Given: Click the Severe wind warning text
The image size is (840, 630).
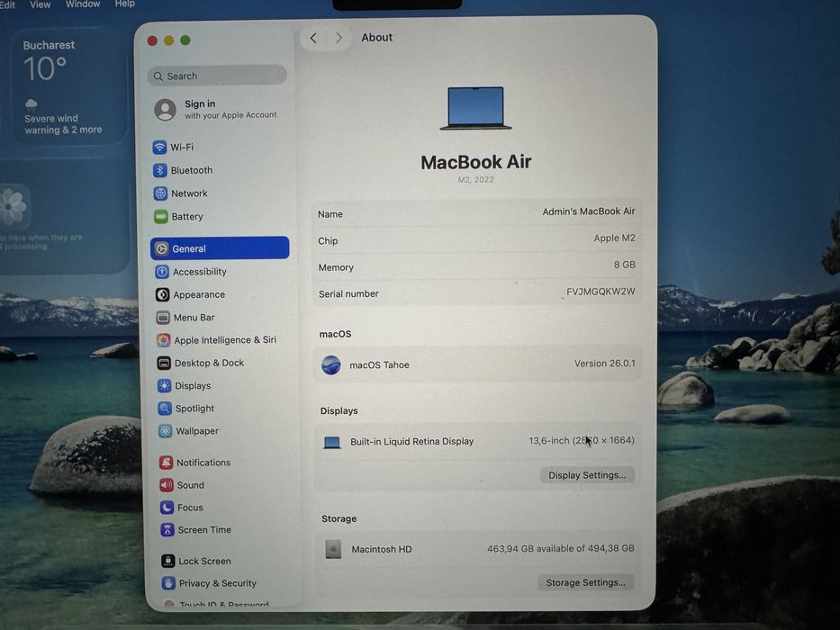Looking at the screenshot, I should 63,124.
